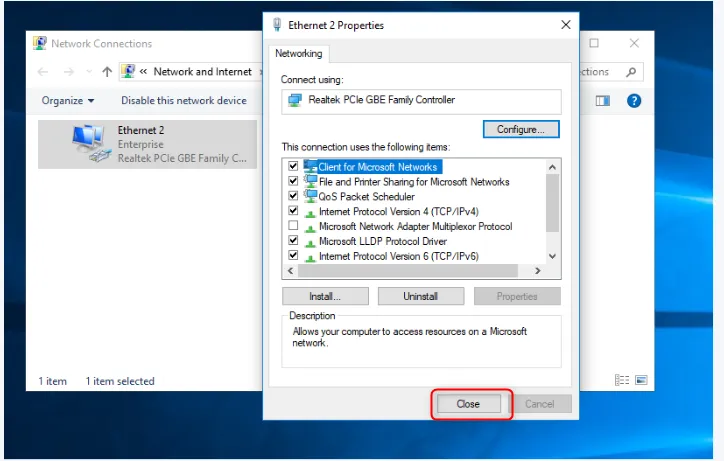The height and width of the screenshot is (461, 724).
Task: Click the Multiplexor Protocol item icon
Action: coord(310,228)
